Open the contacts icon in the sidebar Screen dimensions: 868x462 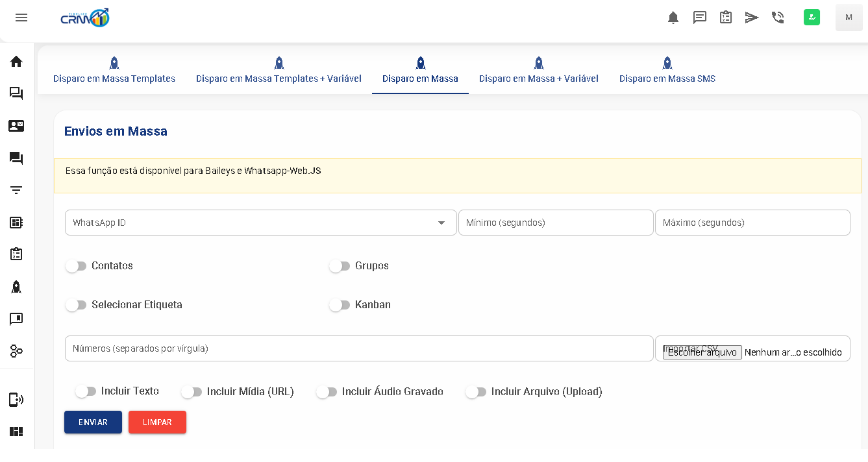[16, 126]
